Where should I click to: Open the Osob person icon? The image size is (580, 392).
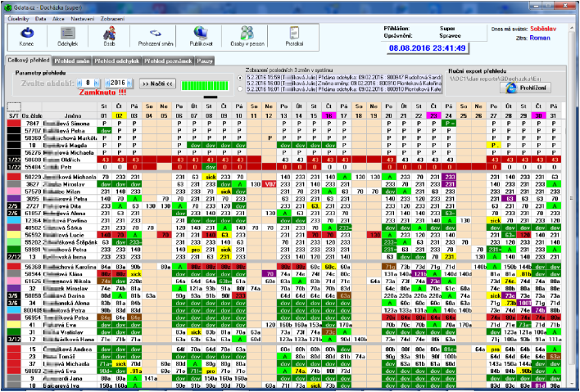click(x=109, y=33)
